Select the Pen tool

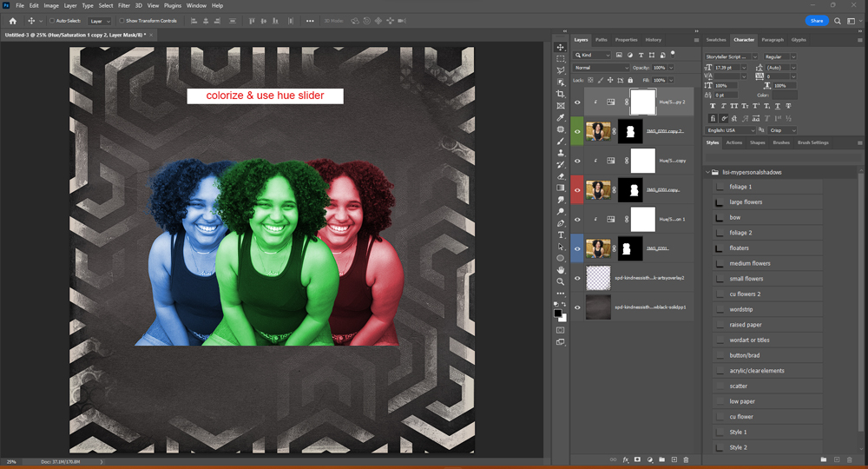(560, 223)
